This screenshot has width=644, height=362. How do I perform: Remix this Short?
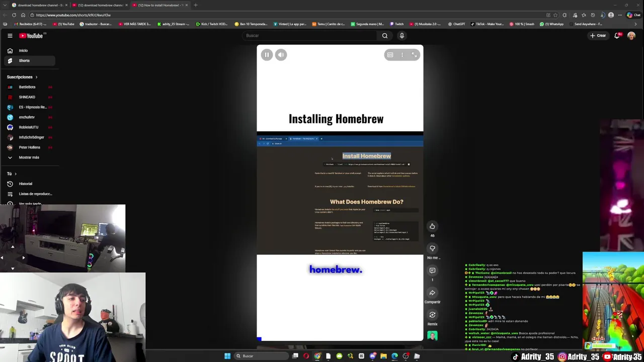[432, 315]
